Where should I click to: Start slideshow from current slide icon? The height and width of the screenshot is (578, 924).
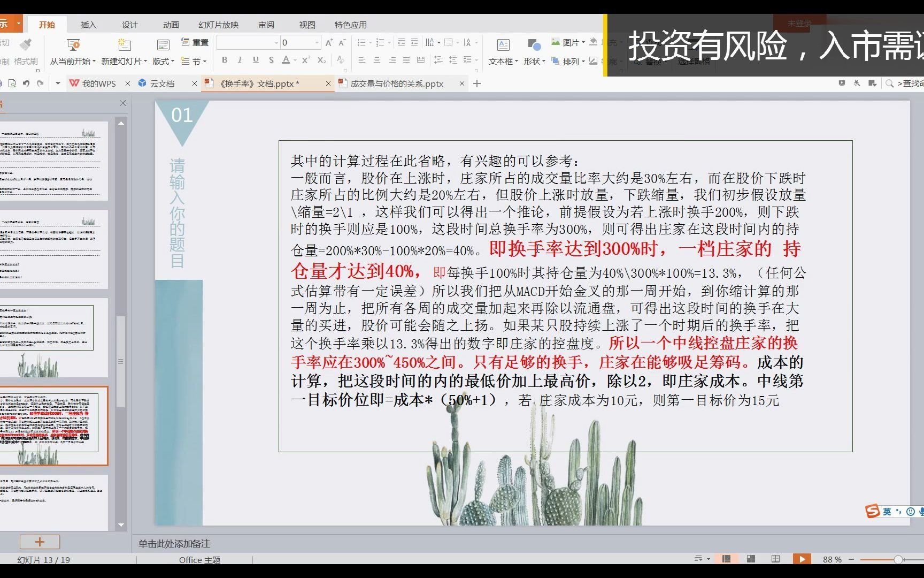coord(73,45)
